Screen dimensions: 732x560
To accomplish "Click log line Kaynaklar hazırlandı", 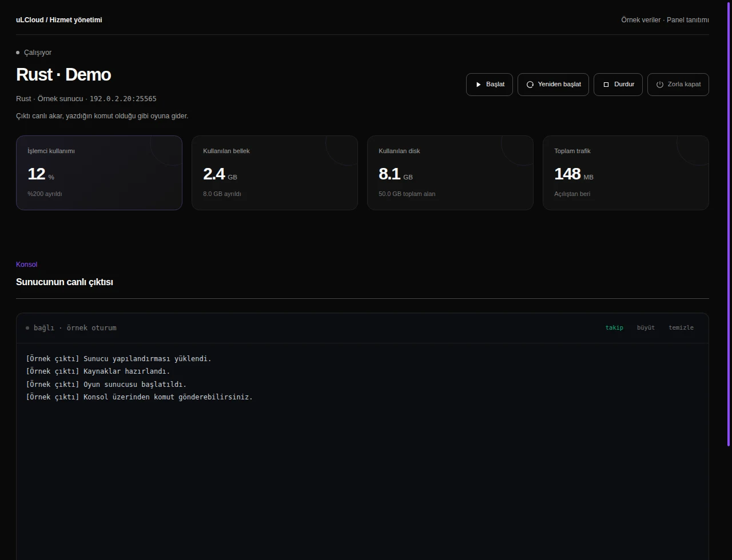I will 98,371.
